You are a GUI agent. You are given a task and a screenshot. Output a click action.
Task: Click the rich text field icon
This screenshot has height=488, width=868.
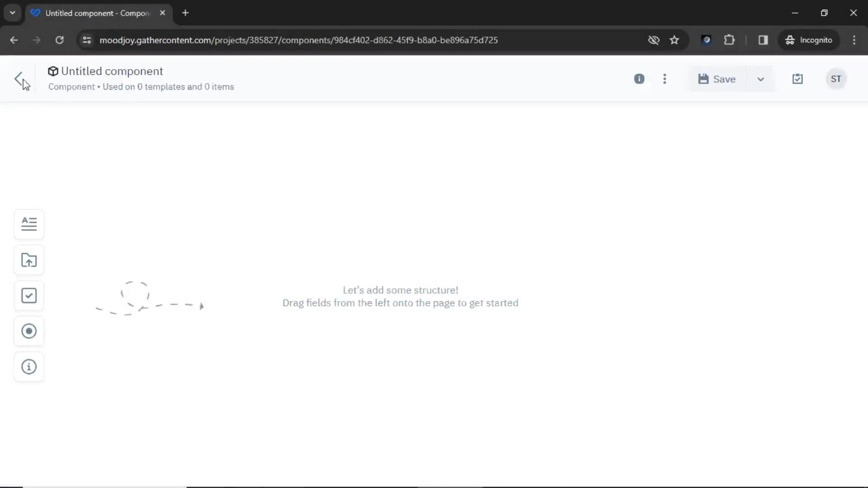click(x=29, y=224)
